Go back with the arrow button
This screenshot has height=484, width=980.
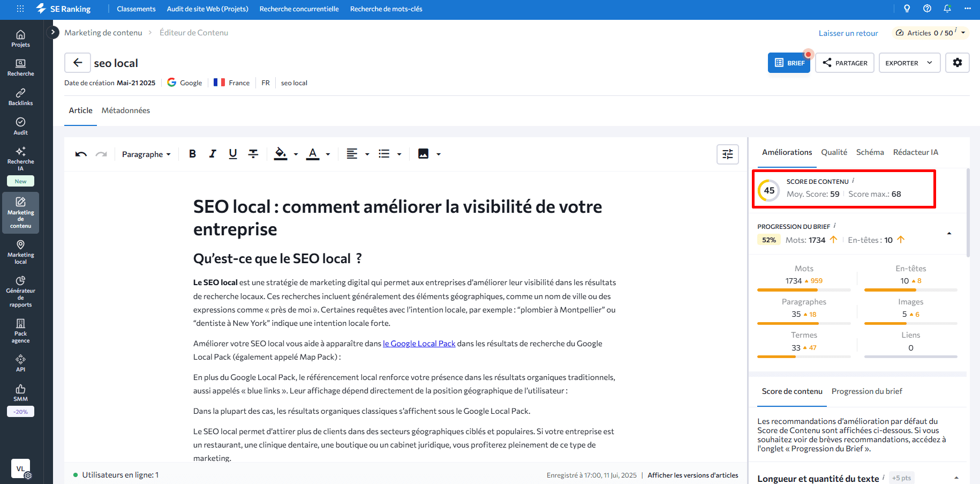pyautogui.click(x=78, y=63)
